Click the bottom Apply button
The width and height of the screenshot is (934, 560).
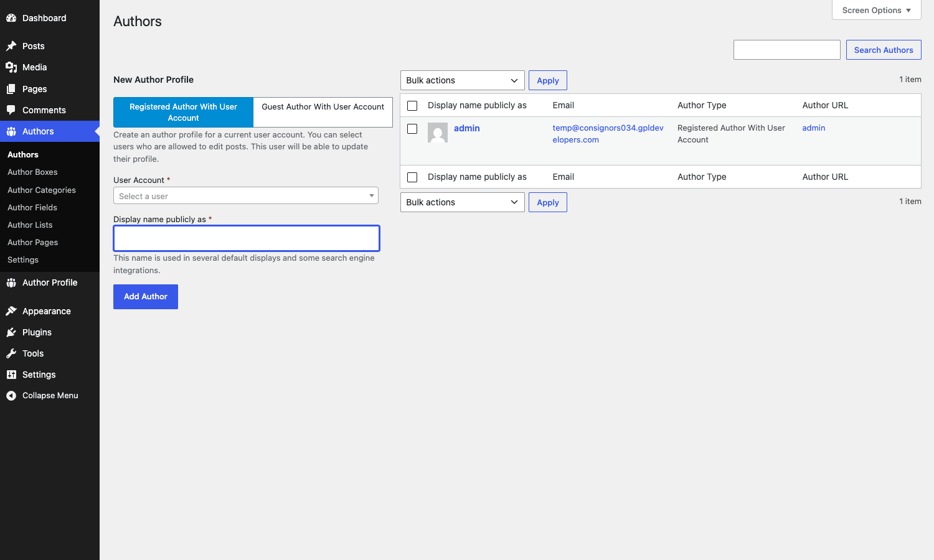pyautogui.click(x=548, y=202)
